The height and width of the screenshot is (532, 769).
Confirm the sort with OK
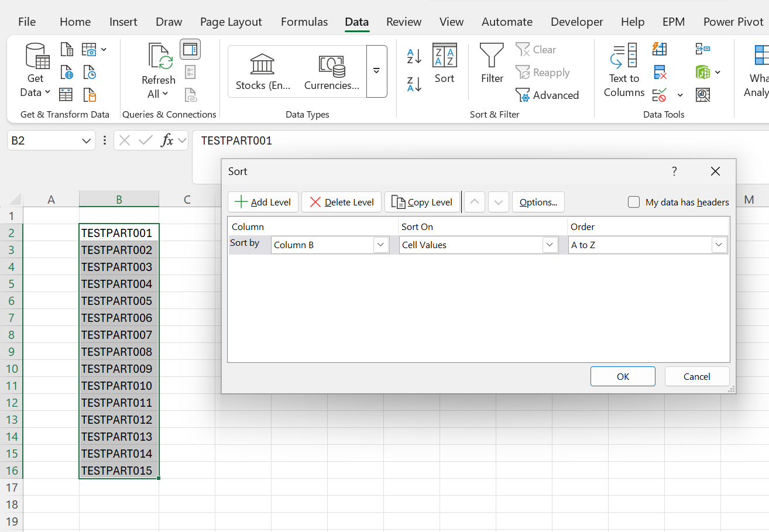pos(623,376)
